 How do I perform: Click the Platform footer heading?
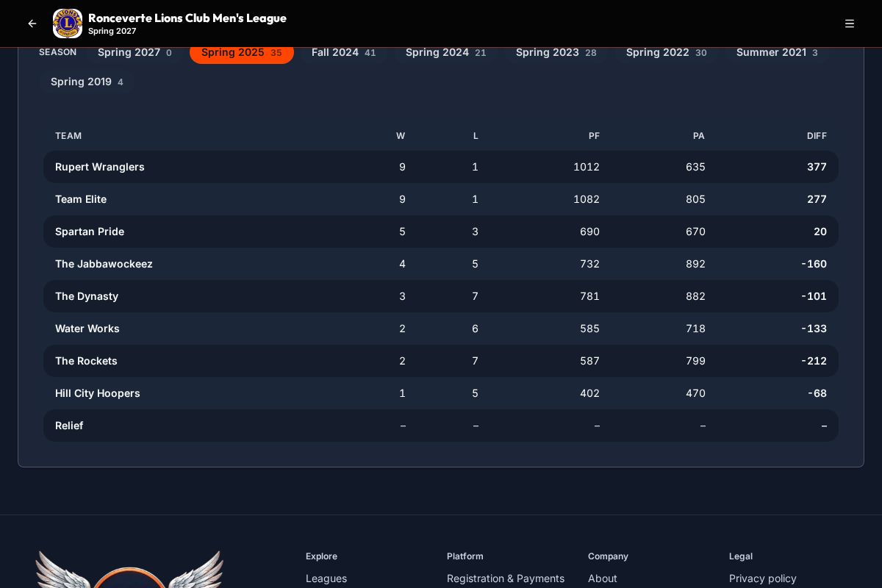[x=465, y=556]
